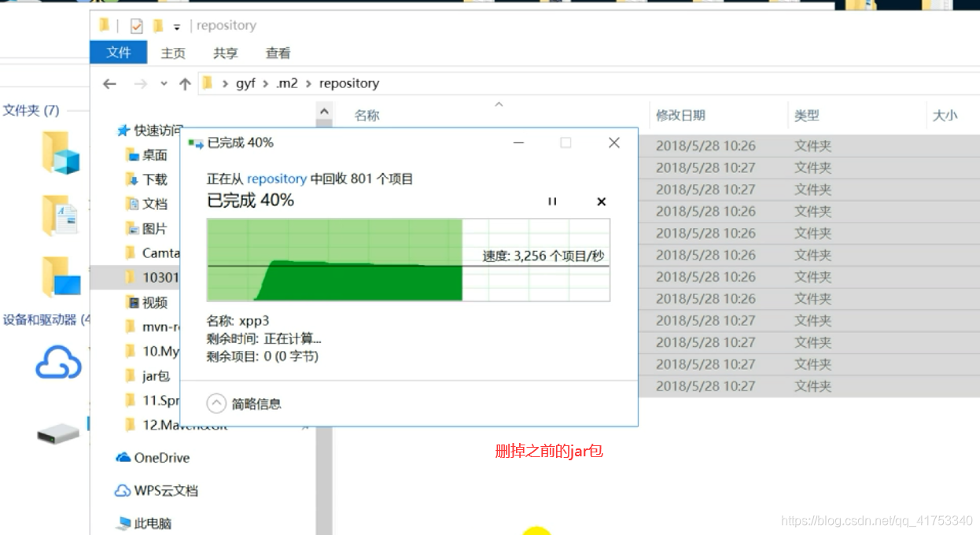Click the desktop folder icon on the left

click(x=61, y=278)
